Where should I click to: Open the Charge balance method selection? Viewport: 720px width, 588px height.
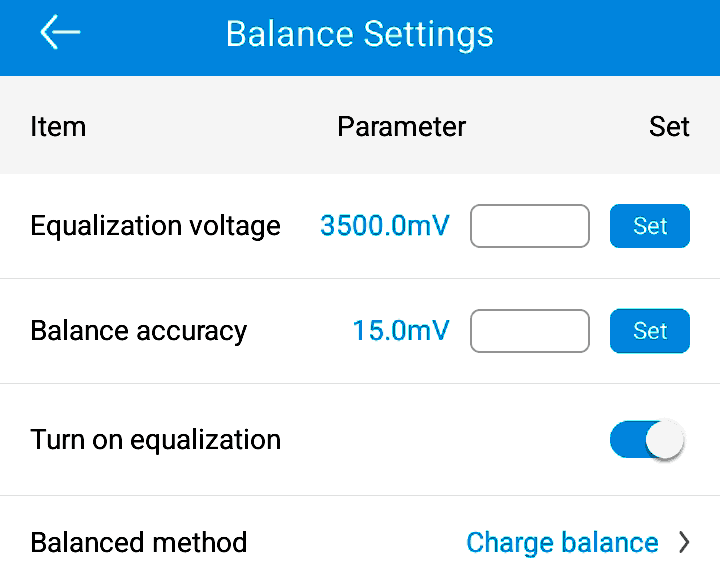pyautogui.click(x=562, y=543)
